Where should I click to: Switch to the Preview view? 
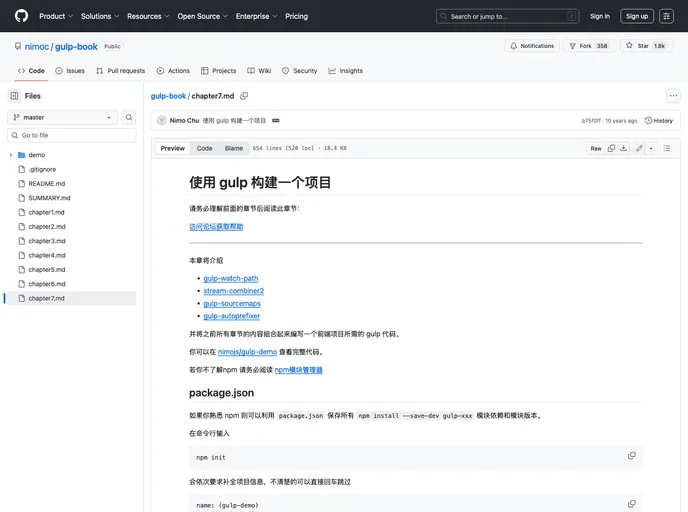point(172,148)
